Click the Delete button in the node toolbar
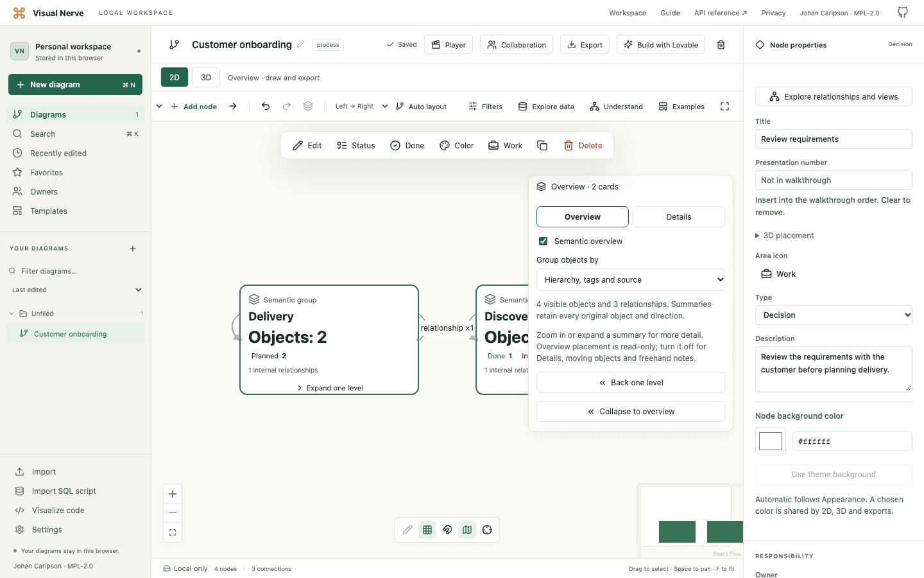Screen dimensions: 924x578 583,146
